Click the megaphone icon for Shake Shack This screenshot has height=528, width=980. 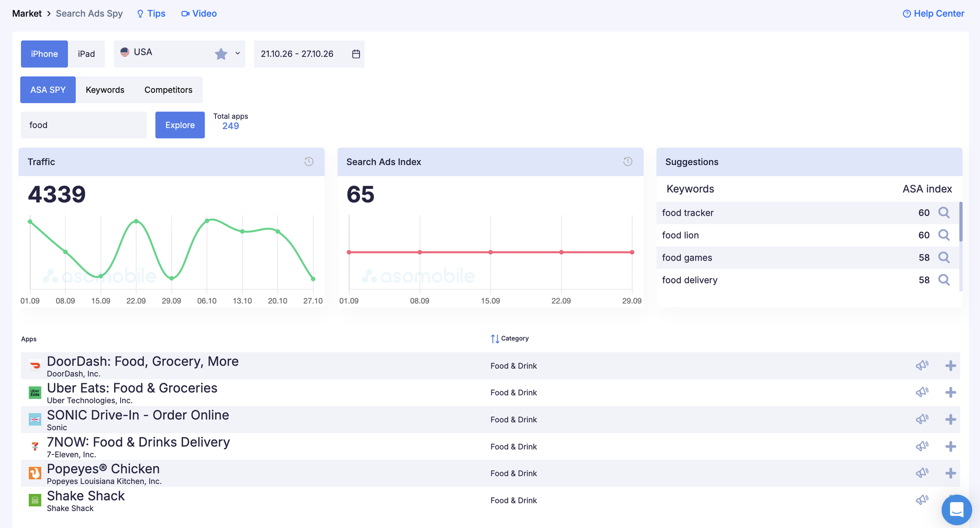pos(922,500)
